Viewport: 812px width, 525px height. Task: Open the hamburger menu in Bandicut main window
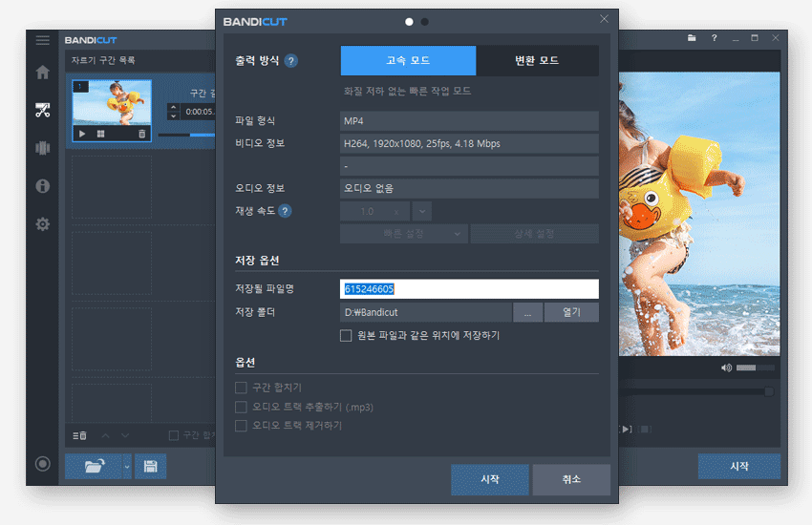[42, 40]
